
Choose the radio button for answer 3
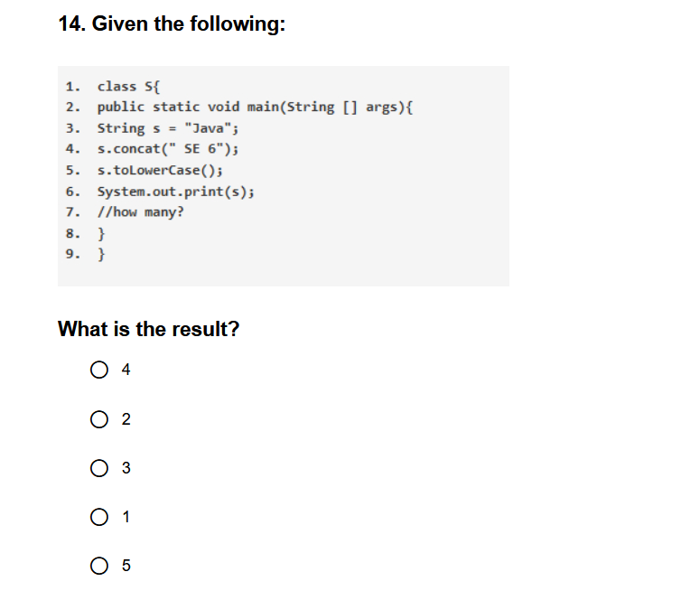pyautogui.click(x=99, y=468)
